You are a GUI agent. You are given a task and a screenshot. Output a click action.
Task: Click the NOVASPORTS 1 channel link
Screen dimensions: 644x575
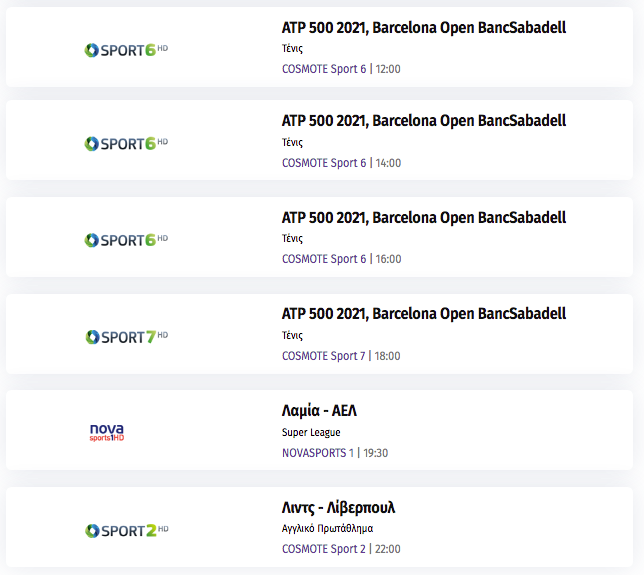pyautogui.click(x=318, y=453)
